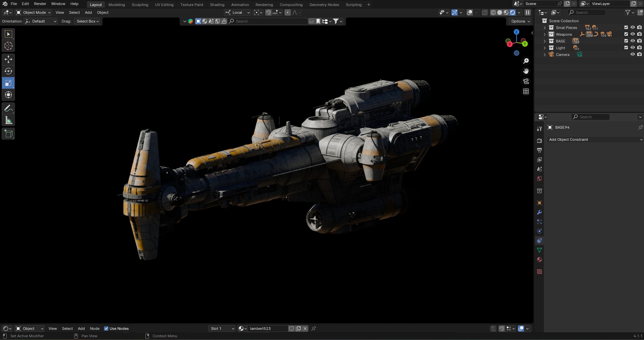Switch to the Geometry Nodes workspace tab
The width and height of the screenshot is (644, 340).
pyautogui.click(x=324, y=5)
